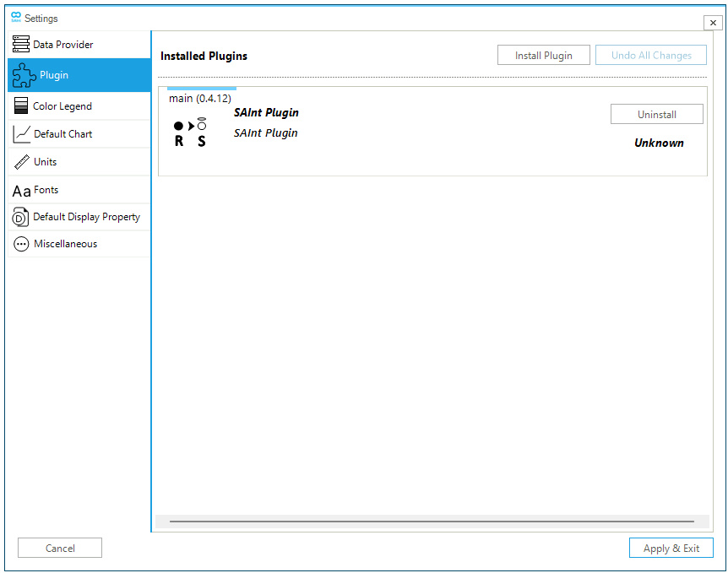Select the Plugin settings page
The width and height of the screenshot is (728, 573).
[x=79, y=75]
